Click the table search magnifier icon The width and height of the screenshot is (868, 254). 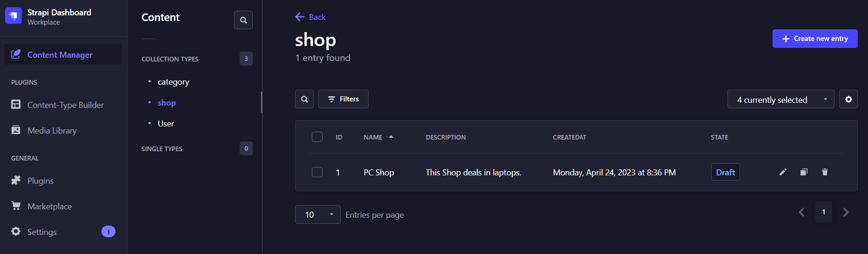(x=304, y=99)
